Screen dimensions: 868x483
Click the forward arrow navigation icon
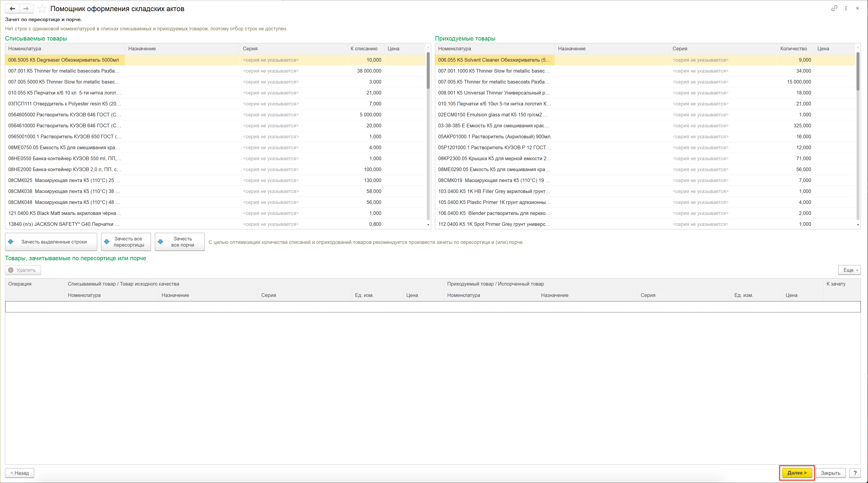[x=26, y=9]
